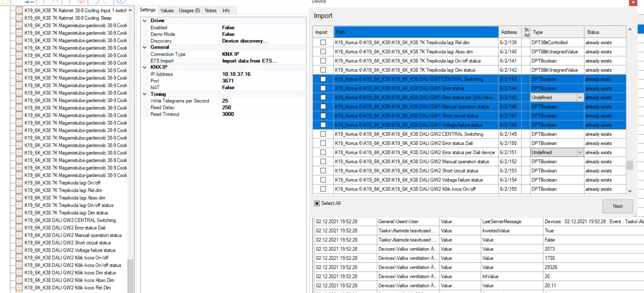This screenshot has width=644, height=293.
Task: Open the Undefined type dropdown for address 6/2/151
Action: (x=580, y=152)
